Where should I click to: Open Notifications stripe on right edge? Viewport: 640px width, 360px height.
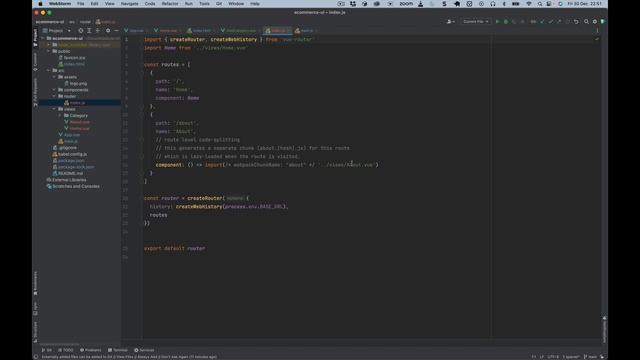coord(604,329)
